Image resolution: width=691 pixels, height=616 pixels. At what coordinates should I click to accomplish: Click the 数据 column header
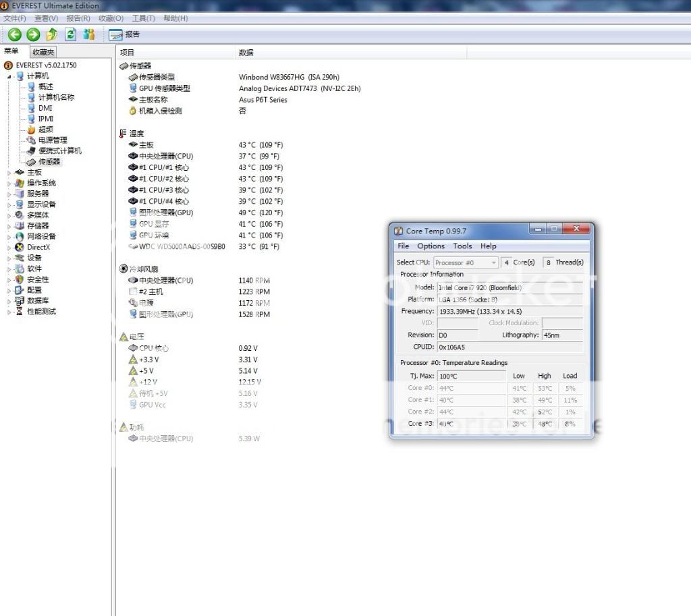point(246,53)
